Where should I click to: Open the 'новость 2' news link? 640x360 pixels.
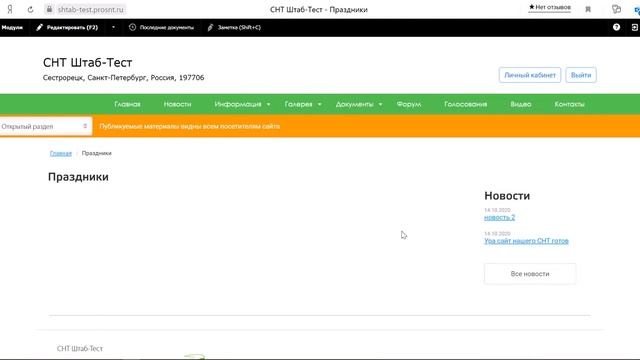pyautogui.click(x=500, y=218)
